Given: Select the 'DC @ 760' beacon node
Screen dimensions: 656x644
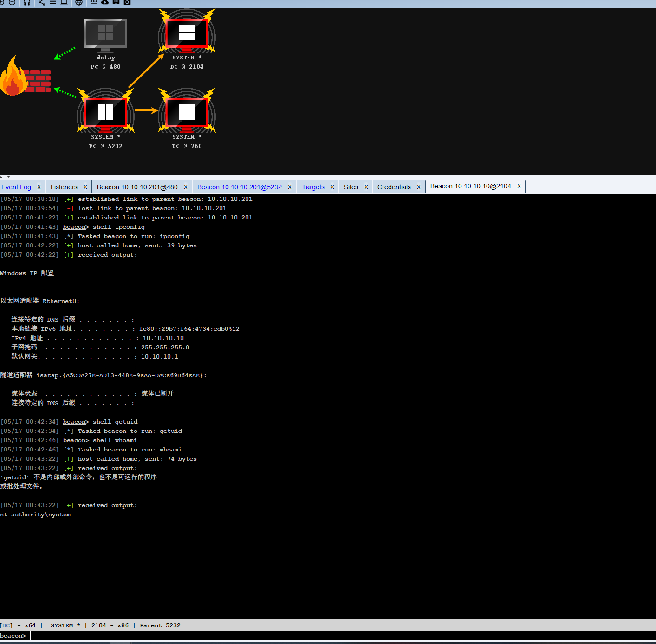Looking at the screenshot, I should point(187,119).
